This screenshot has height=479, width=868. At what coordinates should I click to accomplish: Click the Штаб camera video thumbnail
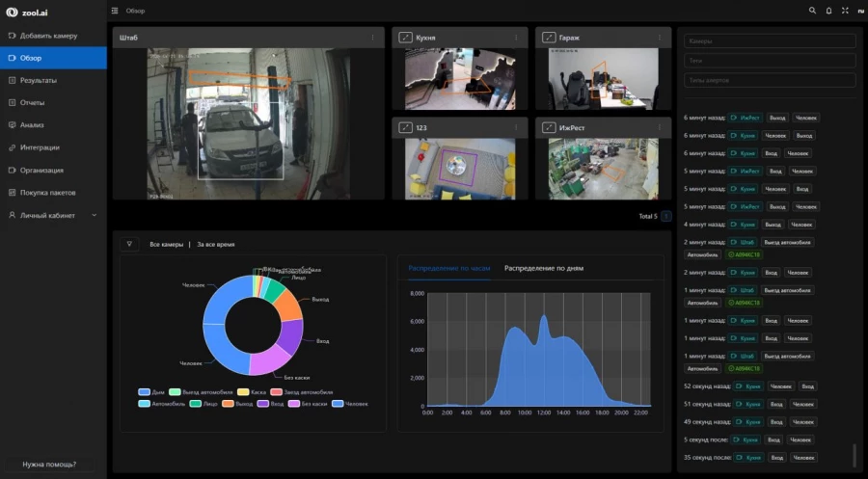pos(248,123)
